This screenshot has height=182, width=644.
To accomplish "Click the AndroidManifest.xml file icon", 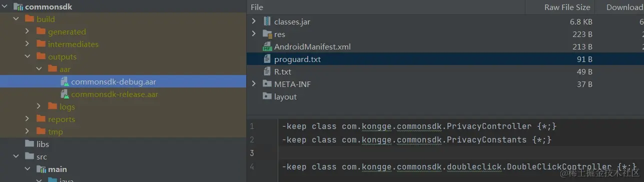I will [267, 47].
